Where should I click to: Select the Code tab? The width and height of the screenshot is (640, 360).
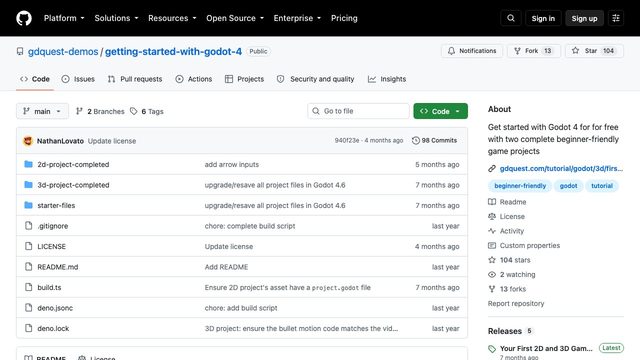pyautogui.click(x=35, y=79)
